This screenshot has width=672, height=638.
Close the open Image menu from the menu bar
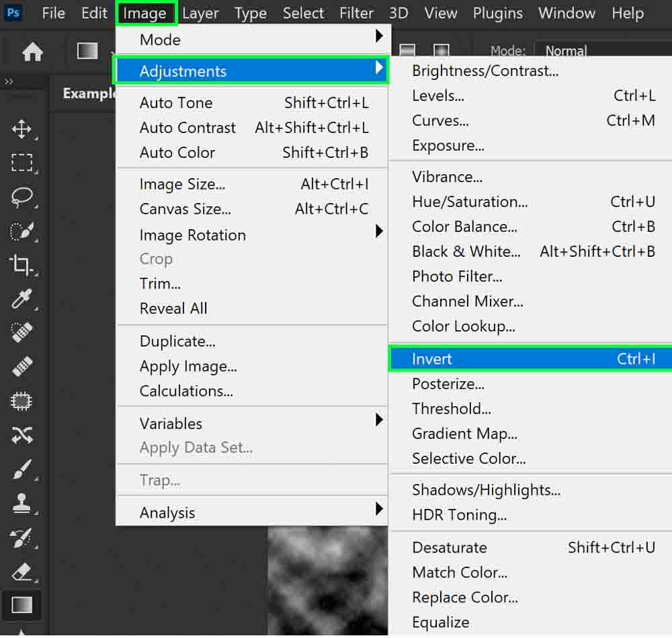[x=144, y=13]
